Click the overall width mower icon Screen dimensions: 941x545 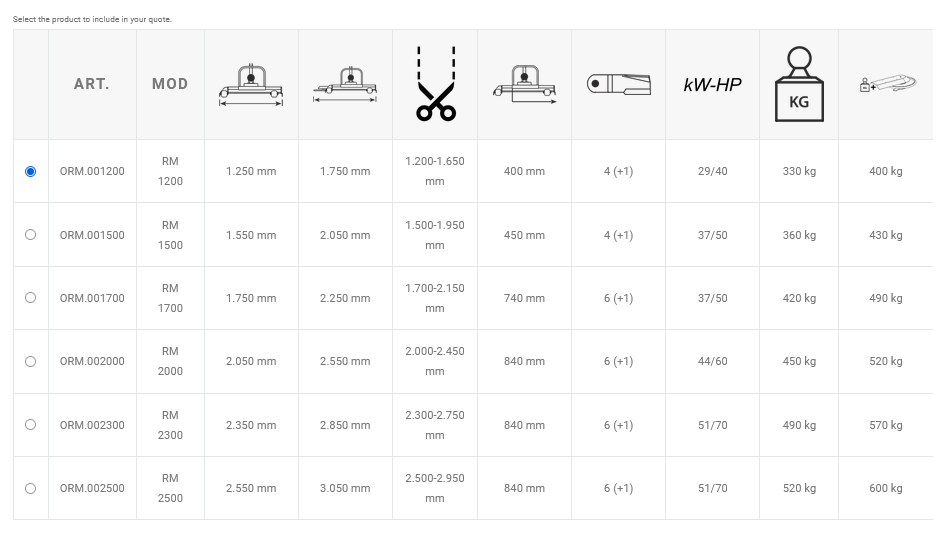pos(345,85)
